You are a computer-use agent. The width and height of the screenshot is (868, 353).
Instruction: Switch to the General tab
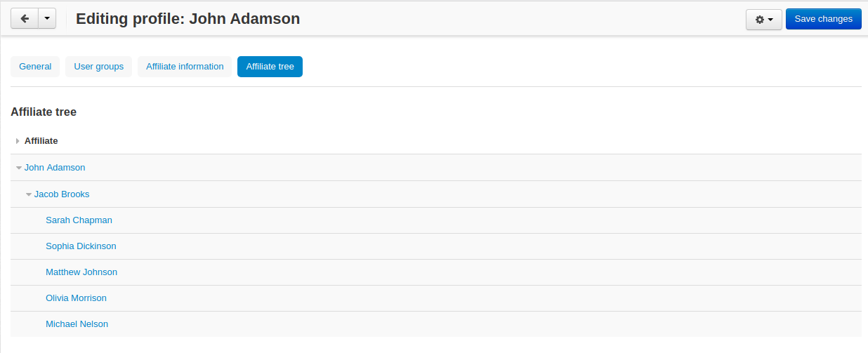(35, 67)
